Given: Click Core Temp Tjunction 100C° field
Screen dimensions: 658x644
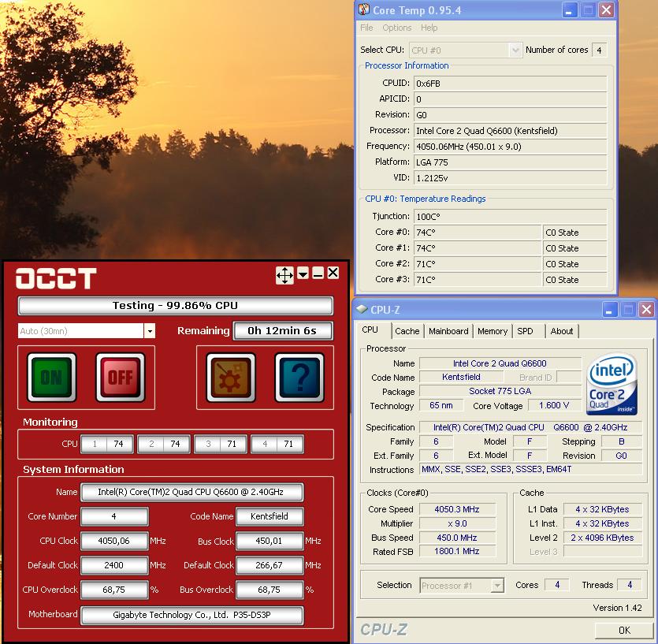Looking at the screenshot, I should coord(511,217).
